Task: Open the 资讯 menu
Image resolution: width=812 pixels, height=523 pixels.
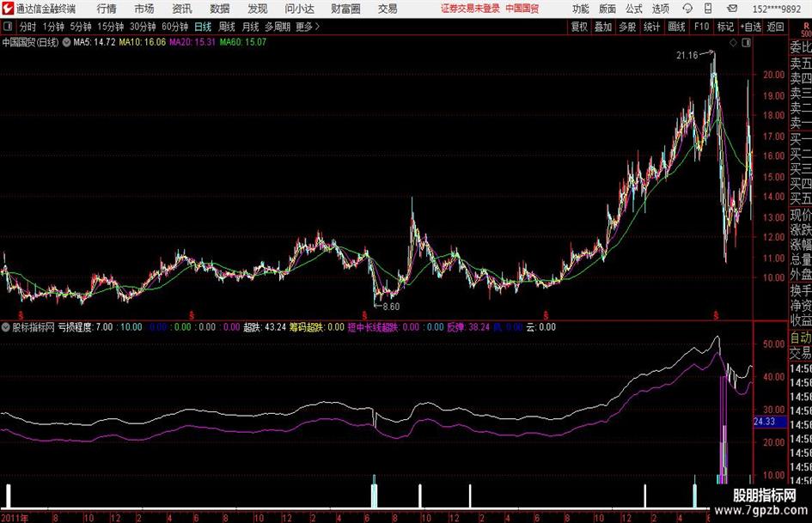Action: coord(182,9)
